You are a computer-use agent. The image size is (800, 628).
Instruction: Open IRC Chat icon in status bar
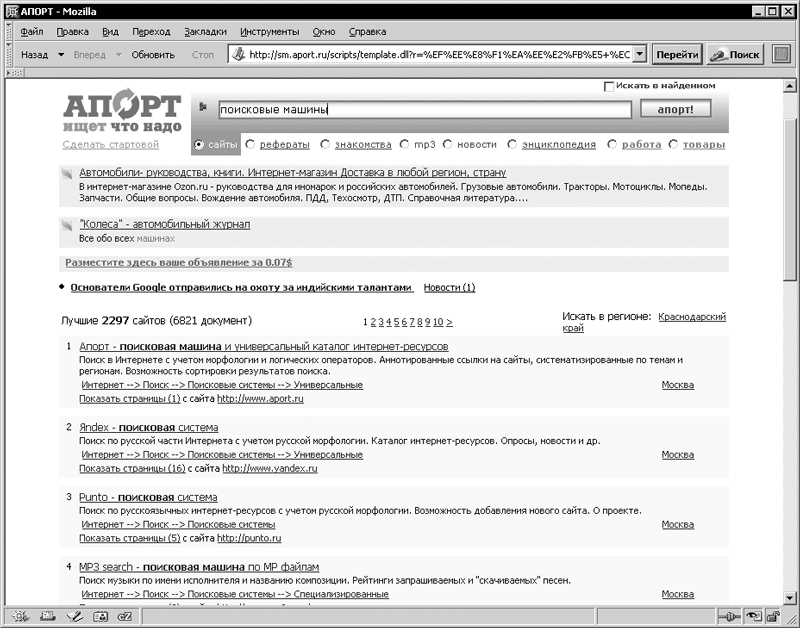click(x=124, y=617)
